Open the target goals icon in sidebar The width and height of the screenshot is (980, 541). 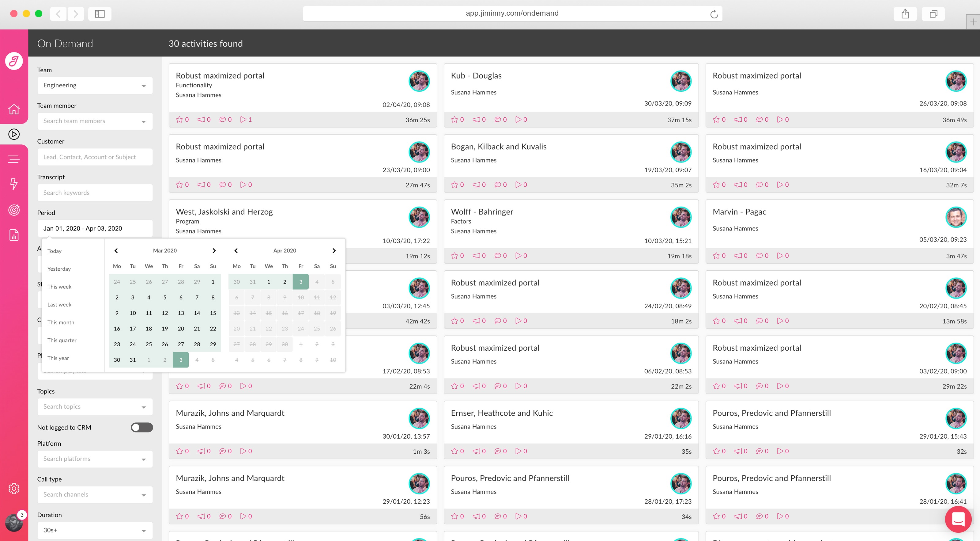point(14,210)
